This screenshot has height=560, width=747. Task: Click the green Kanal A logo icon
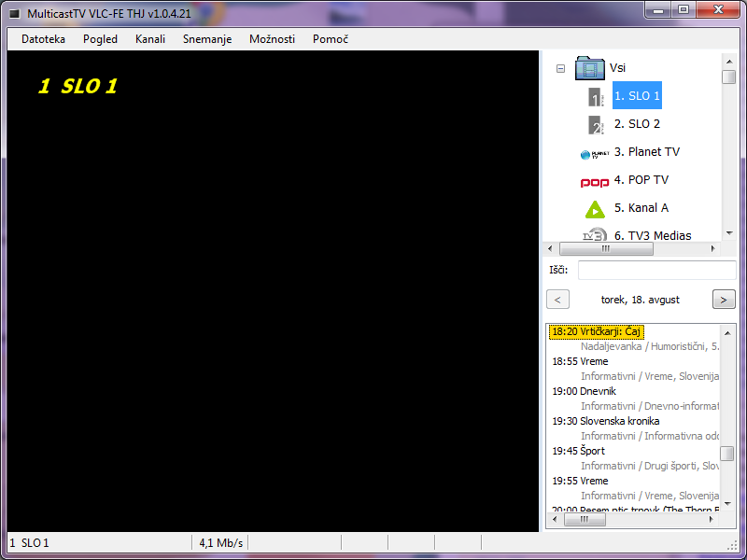[595, 209]
